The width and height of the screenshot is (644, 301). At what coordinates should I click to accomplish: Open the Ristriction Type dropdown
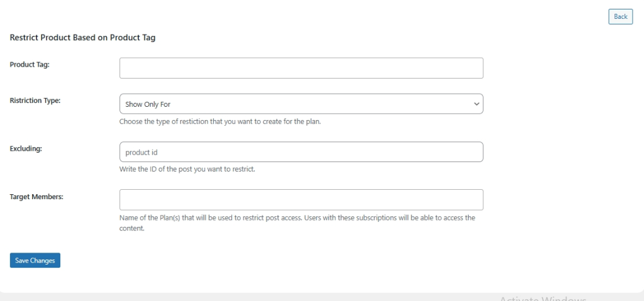301,104
